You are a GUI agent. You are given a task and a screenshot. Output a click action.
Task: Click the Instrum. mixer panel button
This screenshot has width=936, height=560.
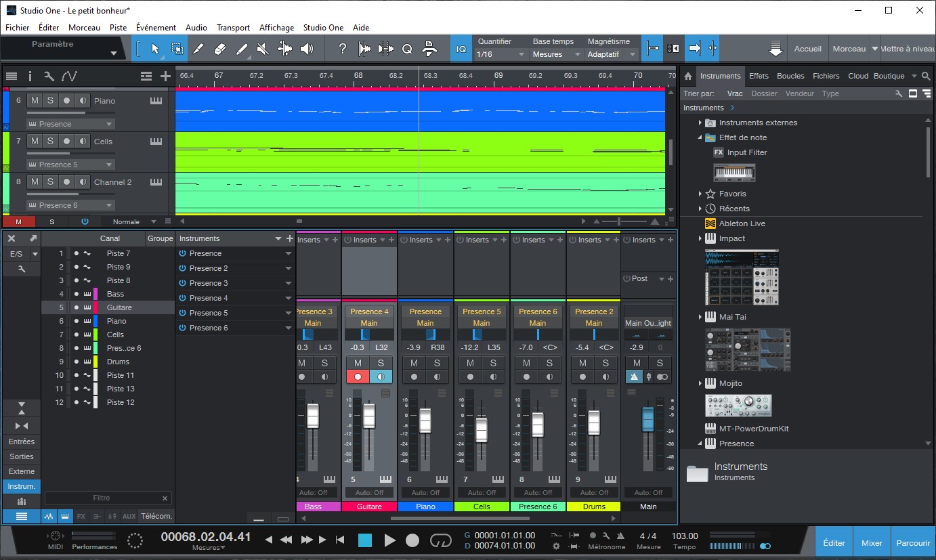pyautogui.click(x=22, y=486)
